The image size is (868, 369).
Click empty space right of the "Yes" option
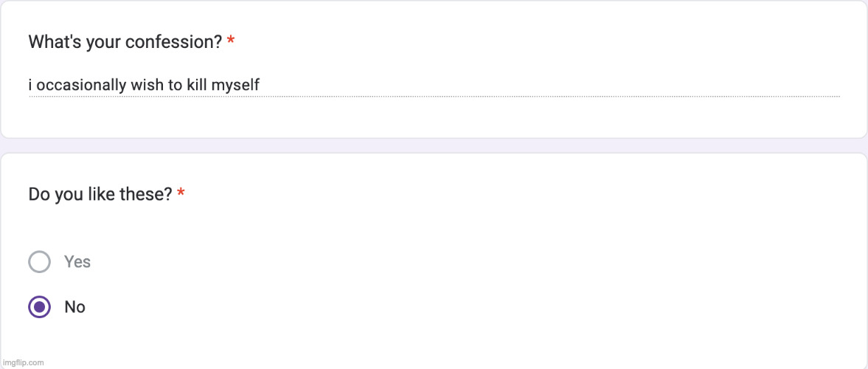point(442,262)
